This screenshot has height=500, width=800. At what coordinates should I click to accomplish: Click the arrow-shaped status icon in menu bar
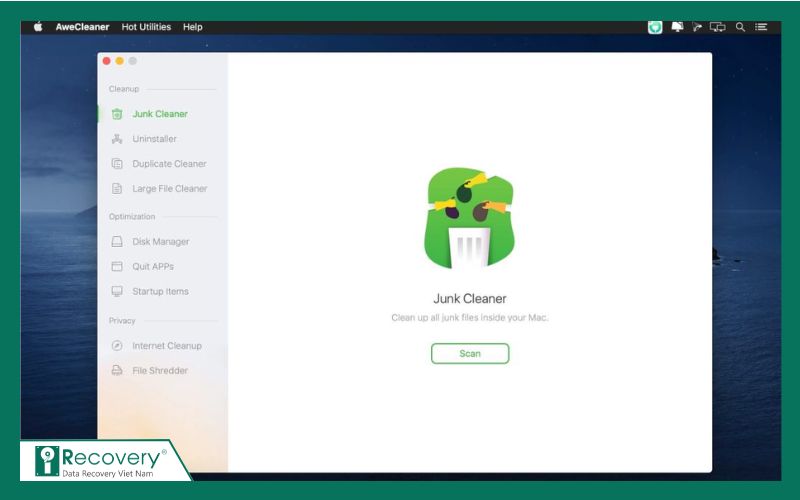point(697,27)
